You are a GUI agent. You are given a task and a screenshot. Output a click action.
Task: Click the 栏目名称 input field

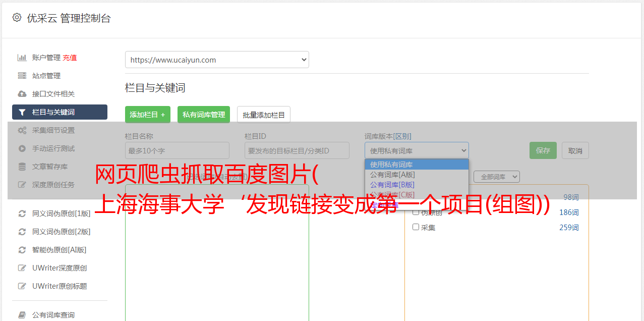[x=177, y=150]
